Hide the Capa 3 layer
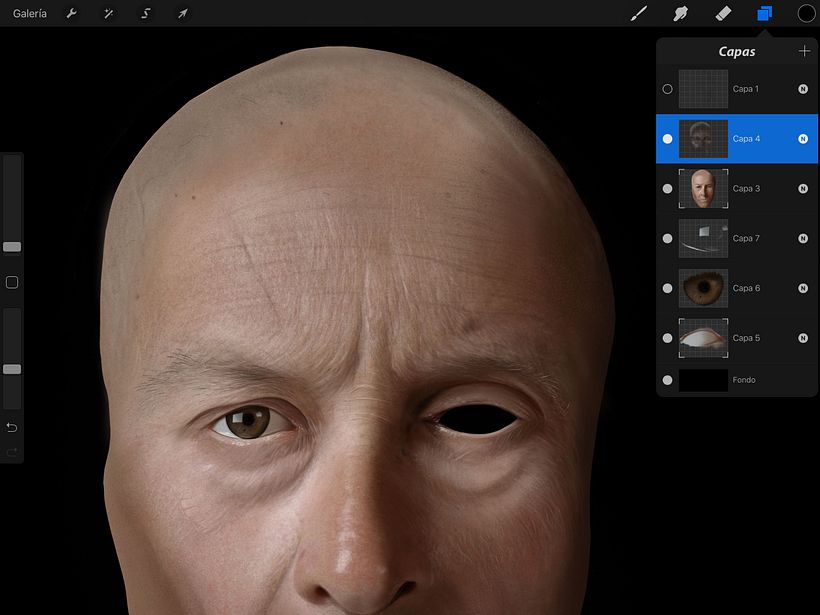Image resolution: width=820 pixels, height=615 pixels. coord(667,188)
